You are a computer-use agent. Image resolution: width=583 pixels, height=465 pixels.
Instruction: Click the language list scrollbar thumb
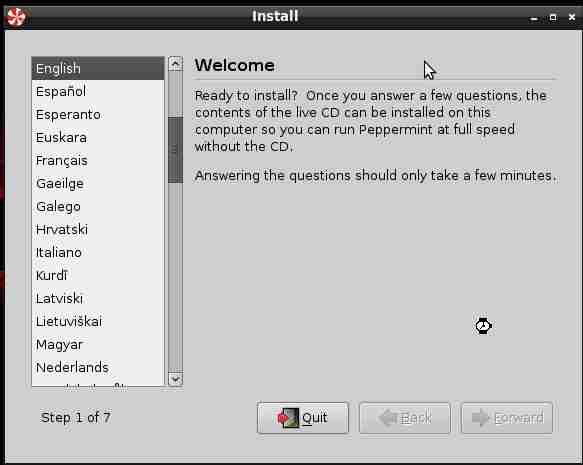click(175, 150)
